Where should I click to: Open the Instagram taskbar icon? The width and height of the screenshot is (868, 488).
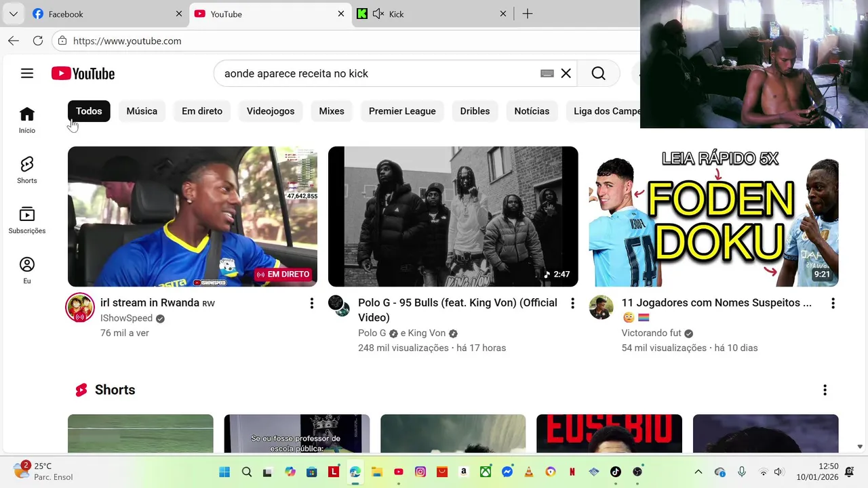click(420, 472)
